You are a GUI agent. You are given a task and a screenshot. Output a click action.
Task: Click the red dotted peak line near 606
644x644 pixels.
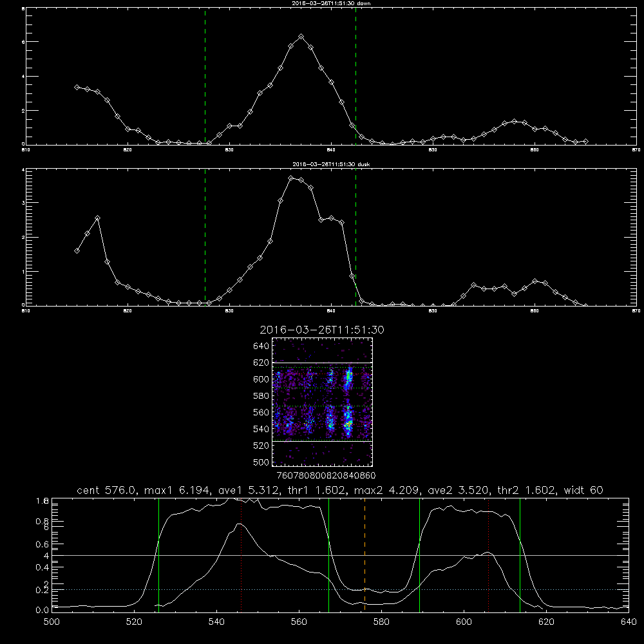point(488,554)
